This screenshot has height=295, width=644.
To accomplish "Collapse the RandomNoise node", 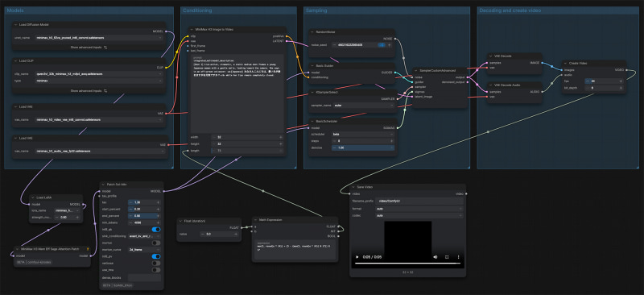I will [x=313, y=31].
